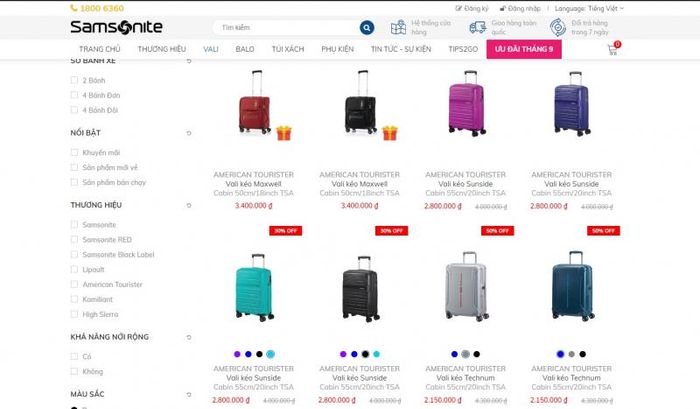Click the blue search magnifier button
This screenshot has height=409, width=700.
click(x=367, y=28)
